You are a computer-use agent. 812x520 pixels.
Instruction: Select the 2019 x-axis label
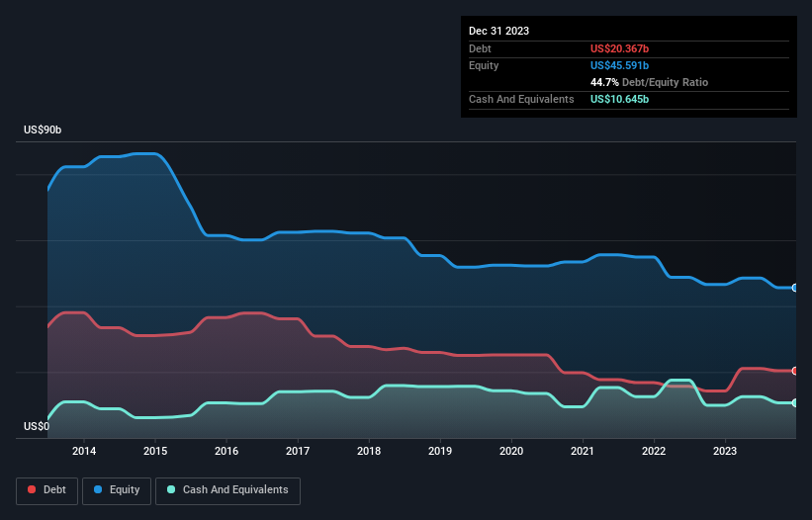click(x=440, y=451)
